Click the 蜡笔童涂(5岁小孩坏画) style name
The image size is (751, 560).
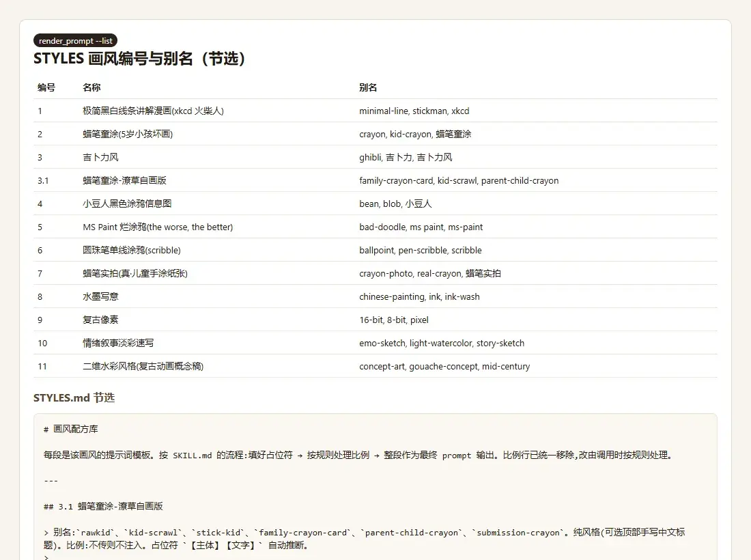click(128, 134)
